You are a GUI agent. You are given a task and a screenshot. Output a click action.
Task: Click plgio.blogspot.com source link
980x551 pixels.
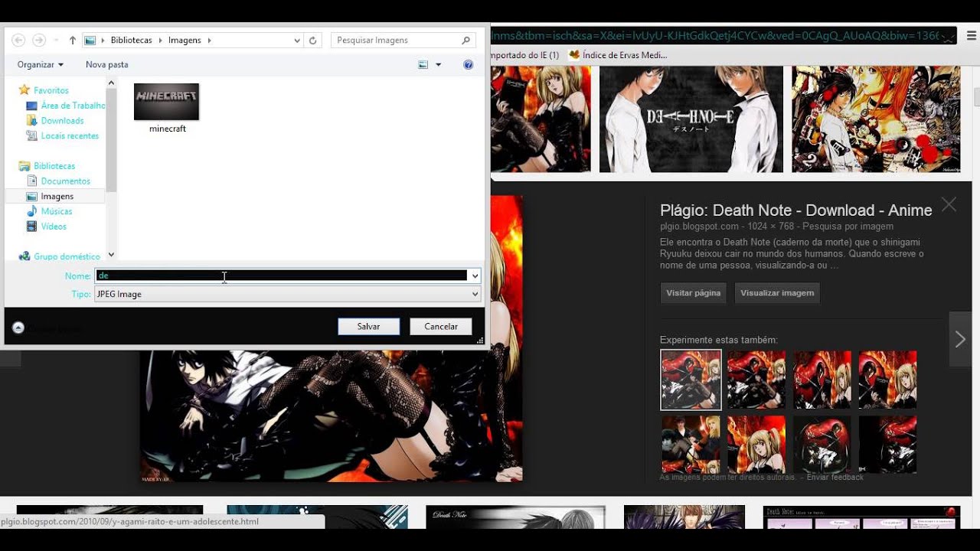(699, 227)
